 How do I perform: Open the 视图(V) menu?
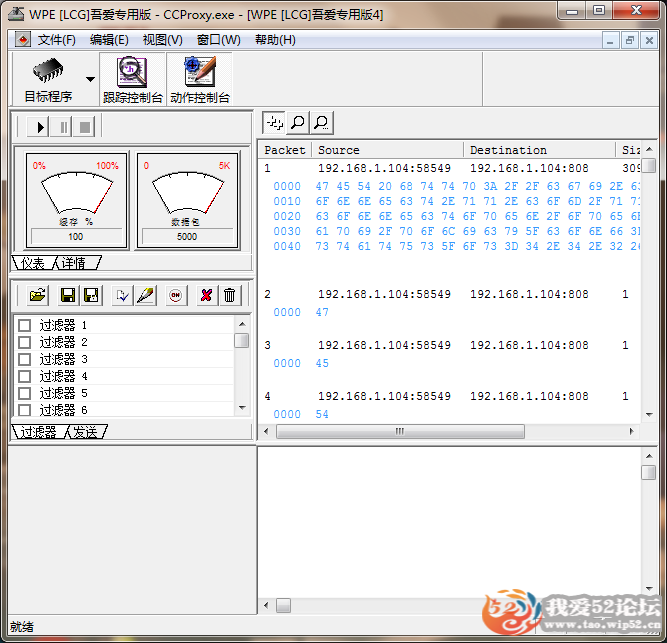pyautogui.click(x=162, y=40)
